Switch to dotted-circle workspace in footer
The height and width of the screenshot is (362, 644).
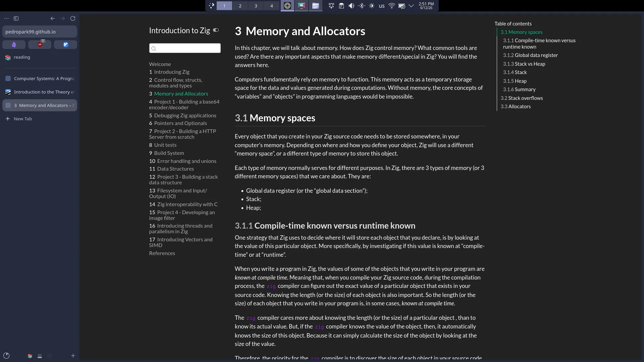tap(50, 356)
